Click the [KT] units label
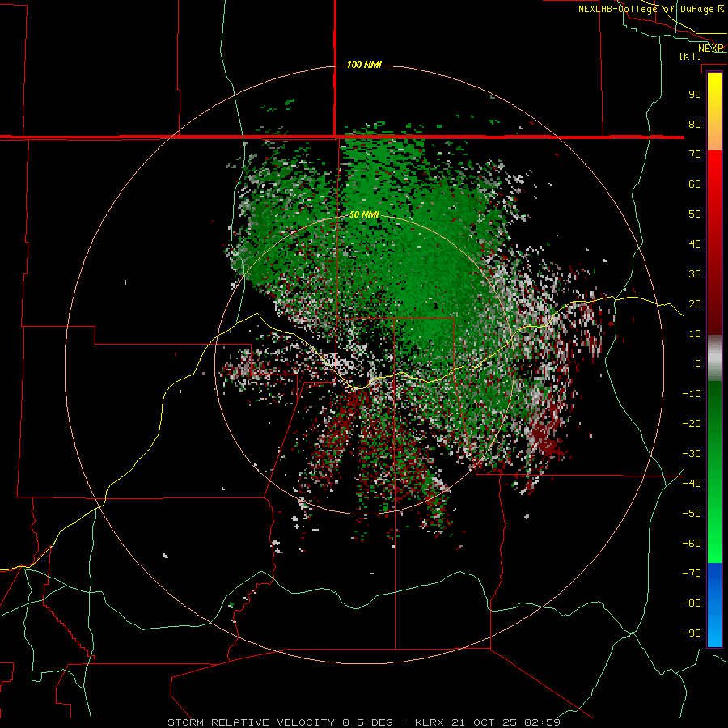The image size is (728, 728). point(690,56)
